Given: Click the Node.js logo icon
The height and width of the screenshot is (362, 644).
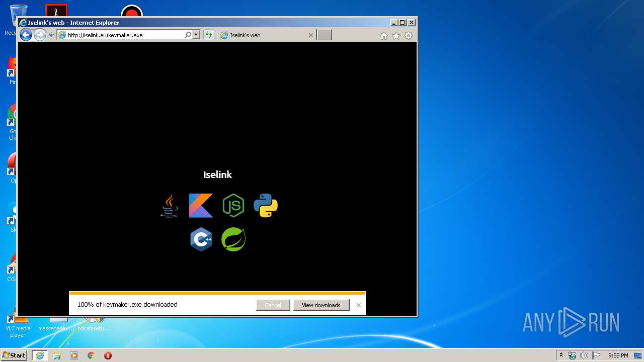Looking at the screenshot, I should [233, 206].
